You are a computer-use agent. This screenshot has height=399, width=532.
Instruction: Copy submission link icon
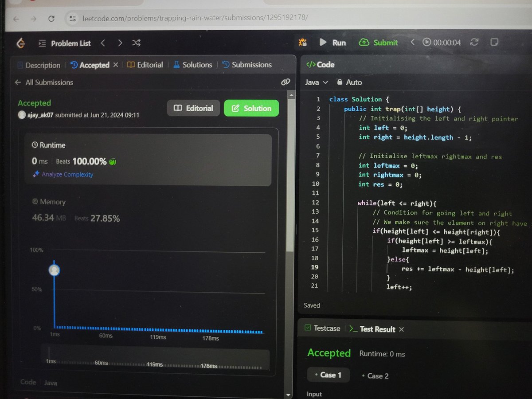point(286,82)
